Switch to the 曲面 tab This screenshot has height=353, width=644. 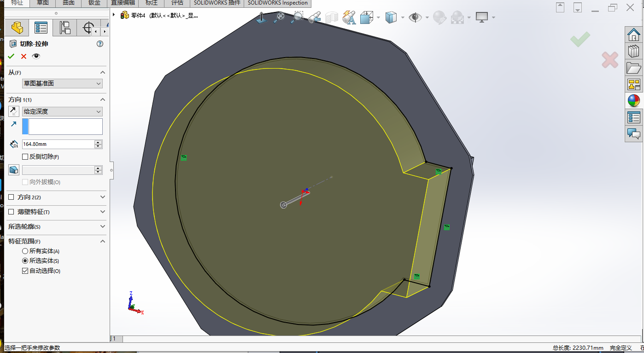68,3
